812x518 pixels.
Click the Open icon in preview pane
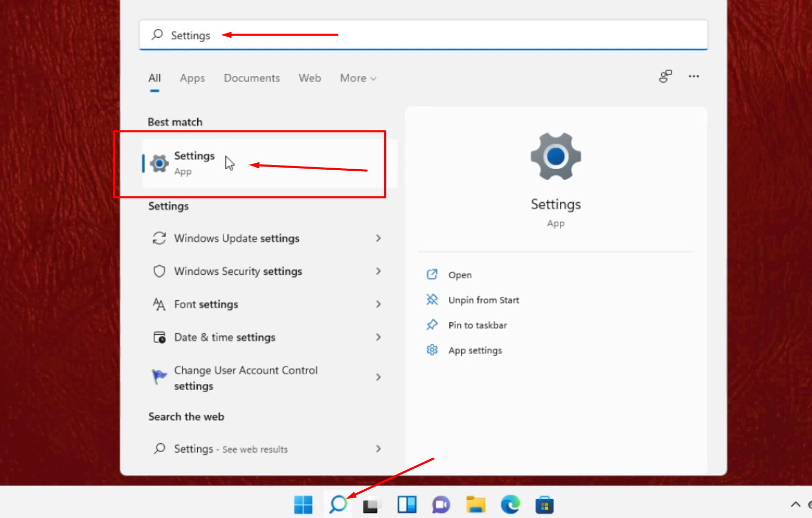(432, 274)
